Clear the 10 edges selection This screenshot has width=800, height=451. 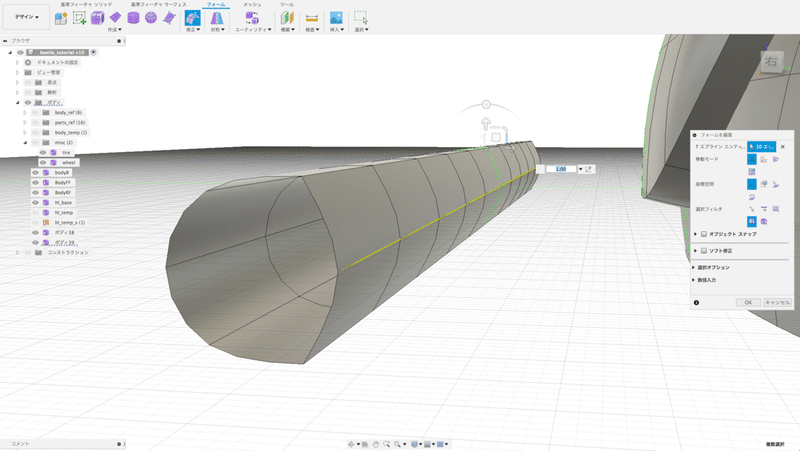pos(783,147)
